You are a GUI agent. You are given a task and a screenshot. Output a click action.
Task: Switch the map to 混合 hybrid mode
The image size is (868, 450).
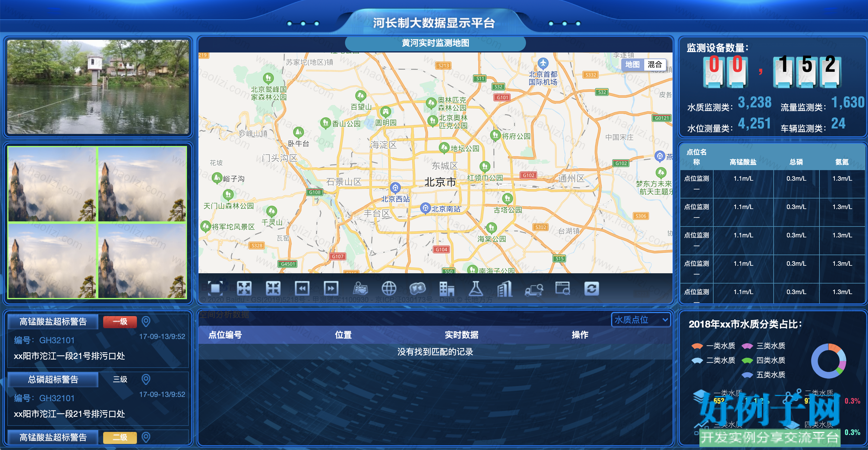click(655, 64)
